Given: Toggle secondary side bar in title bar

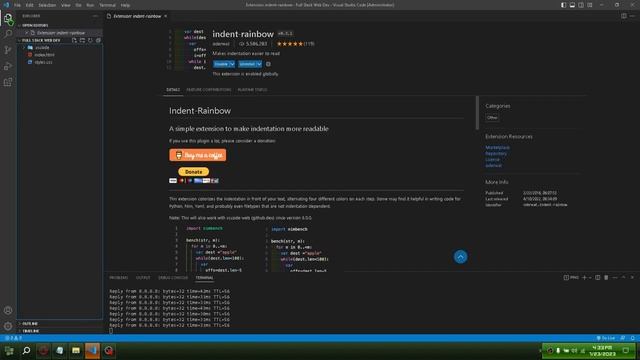Looking at the screenshot, I should (x=581, y=5).
